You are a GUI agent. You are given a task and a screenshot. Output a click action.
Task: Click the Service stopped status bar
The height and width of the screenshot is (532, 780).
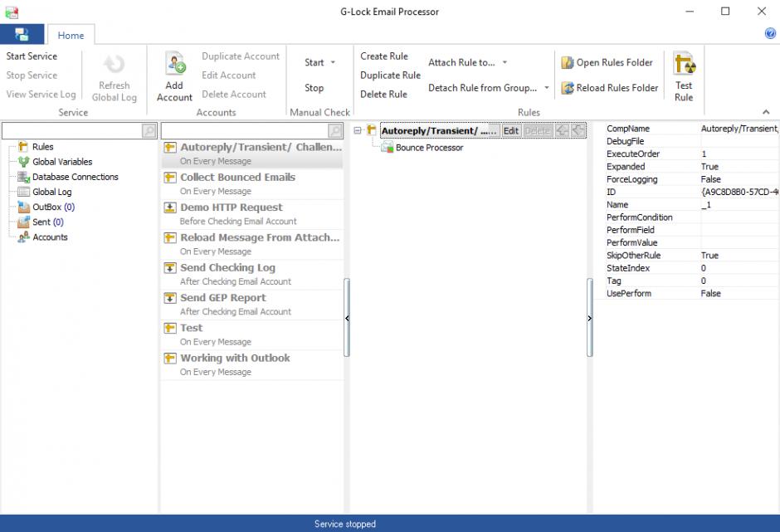pos(390,524)
